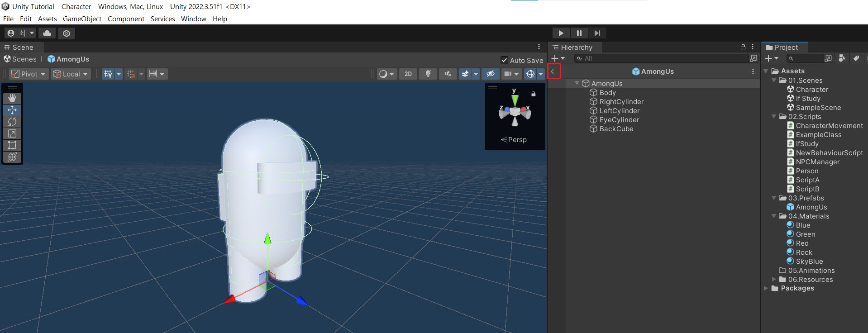Image resolution: width=868 pixels, height=333 pixels.
Task: Lock the Hierarchy panel
Action: point(743,47)
